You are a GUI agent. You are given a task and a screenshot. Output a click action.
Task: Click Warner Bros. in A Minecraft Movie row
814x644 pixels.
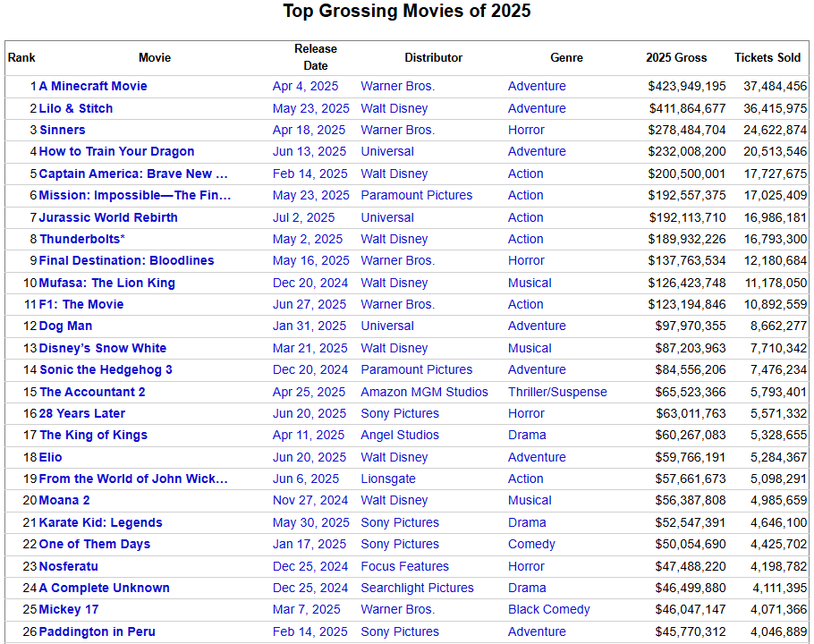coord(398,86)
